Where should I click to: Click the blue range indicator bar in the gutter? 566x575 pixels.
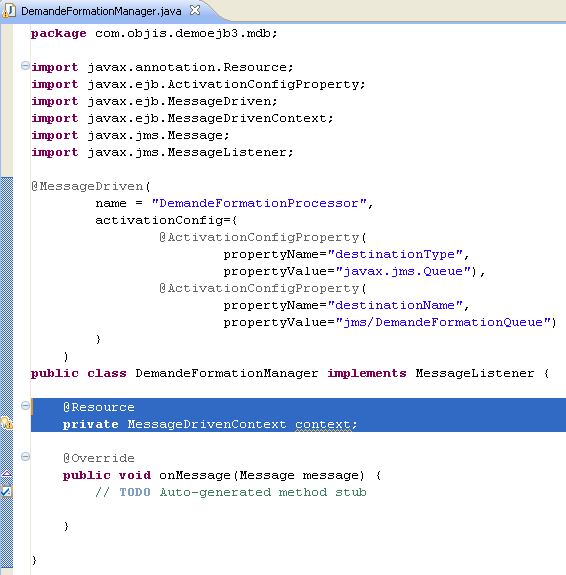pos(7,374)
